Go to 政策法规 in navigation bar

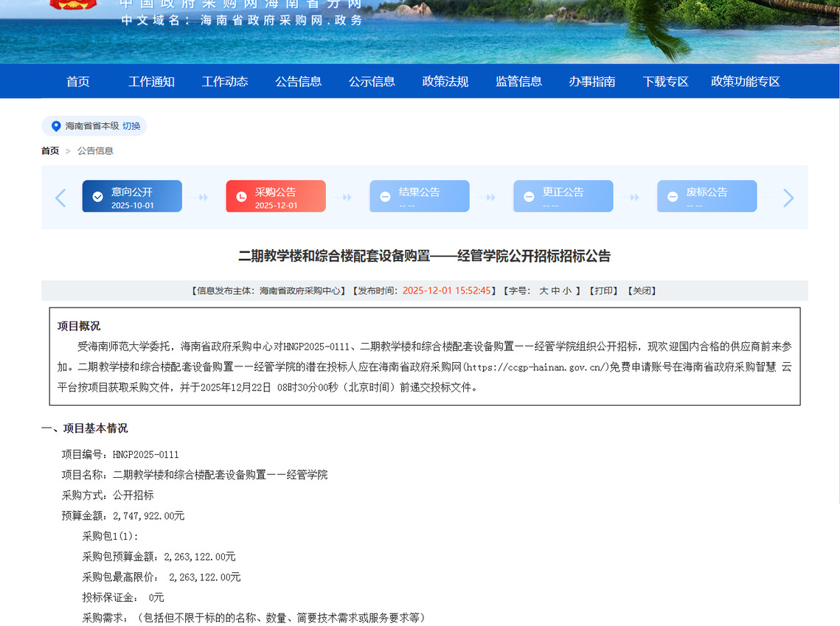(445, 82)
